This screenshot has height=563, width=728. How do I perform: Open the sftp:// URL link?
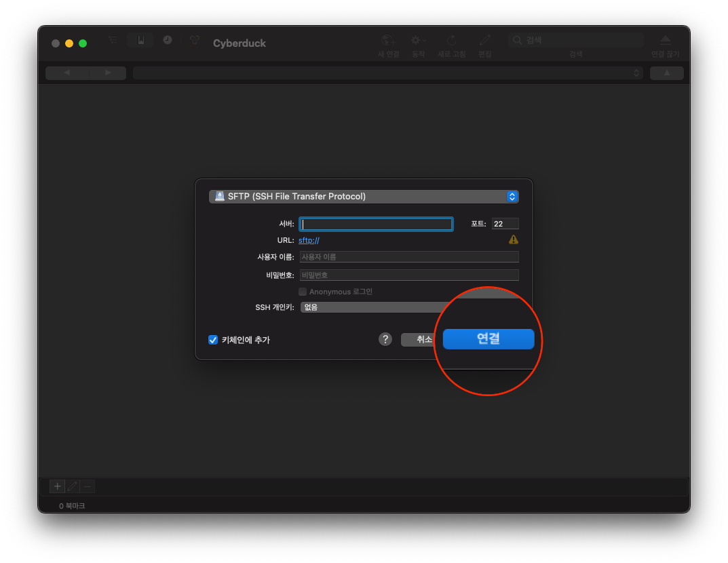coord(309,240)
